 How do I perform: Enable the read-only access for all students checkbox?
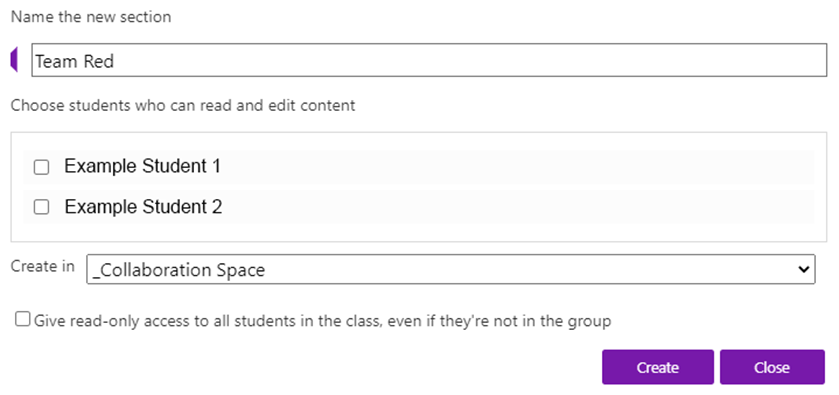pos(22,320)
